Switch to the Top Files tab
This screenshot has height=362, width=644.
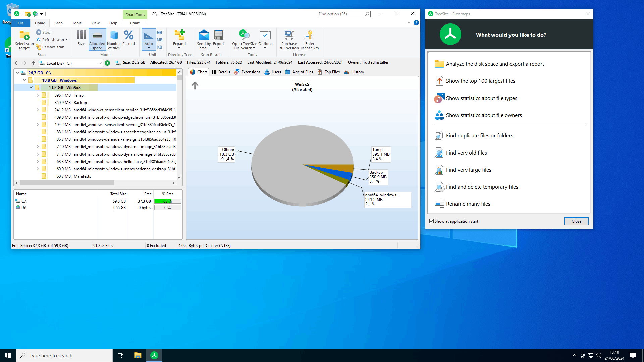(x=328, y=72)
